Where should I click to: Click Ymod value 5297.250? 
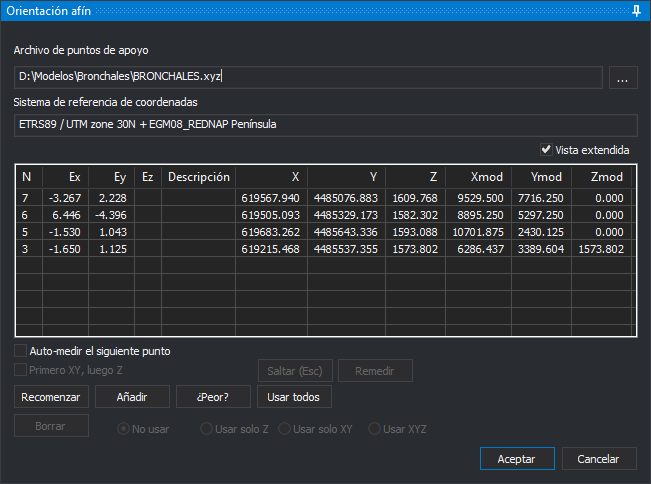[541, 215]
